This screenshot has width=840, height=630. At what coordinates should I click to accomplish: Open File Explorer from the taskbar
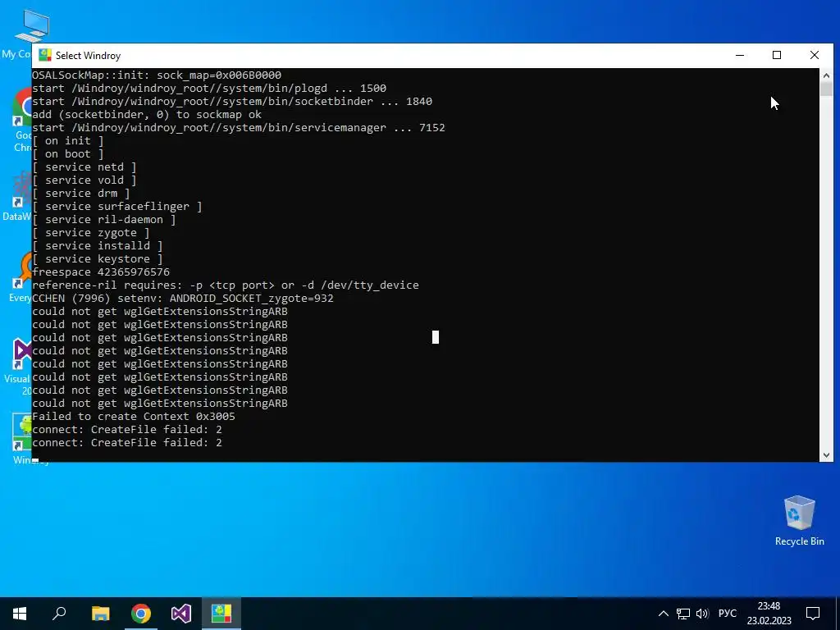pyautogui.click(x=100, y=614)
